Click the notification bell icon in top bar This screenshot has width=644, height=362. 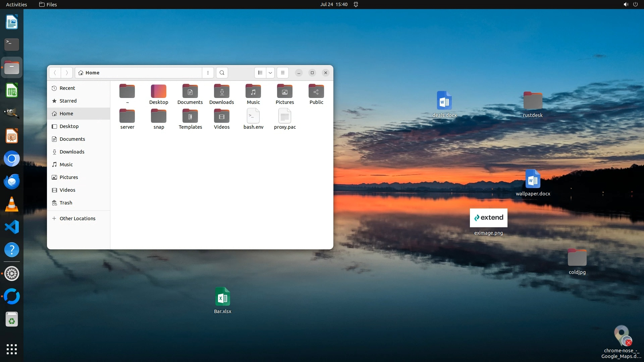[356, 4]
